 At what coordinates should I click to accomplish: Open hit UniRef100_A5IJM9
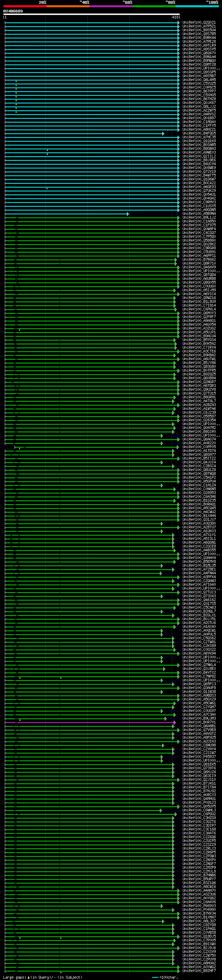(x=199, y=290)
